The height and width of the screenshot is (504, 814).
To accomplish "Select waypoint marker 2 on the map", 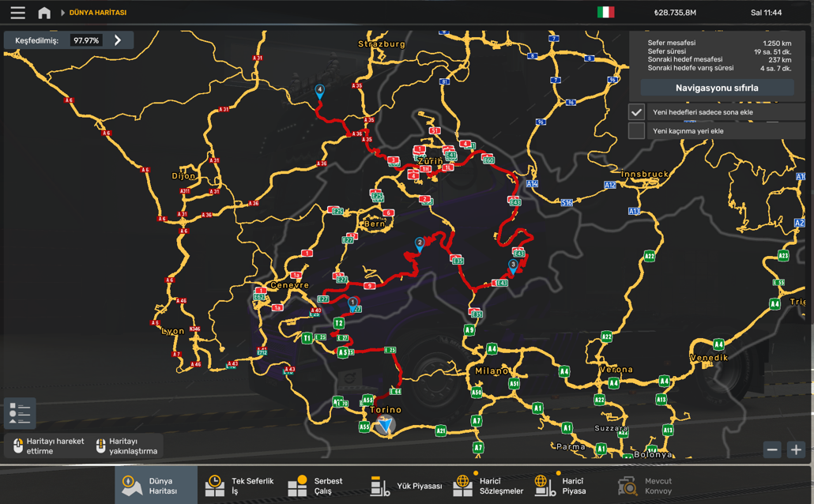I will (420, 240).
